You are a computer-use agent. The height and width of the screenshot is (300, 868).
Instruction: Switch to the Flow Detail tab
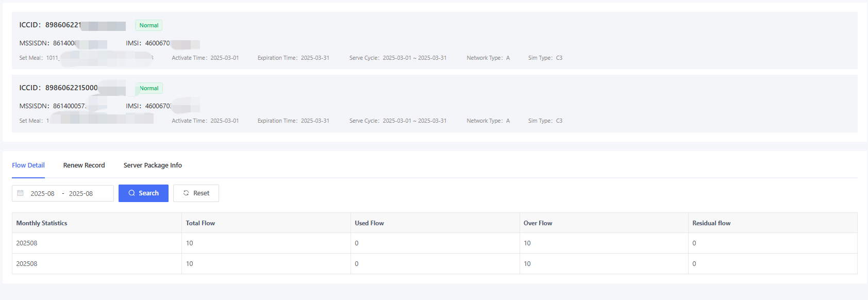click(28, 165)
